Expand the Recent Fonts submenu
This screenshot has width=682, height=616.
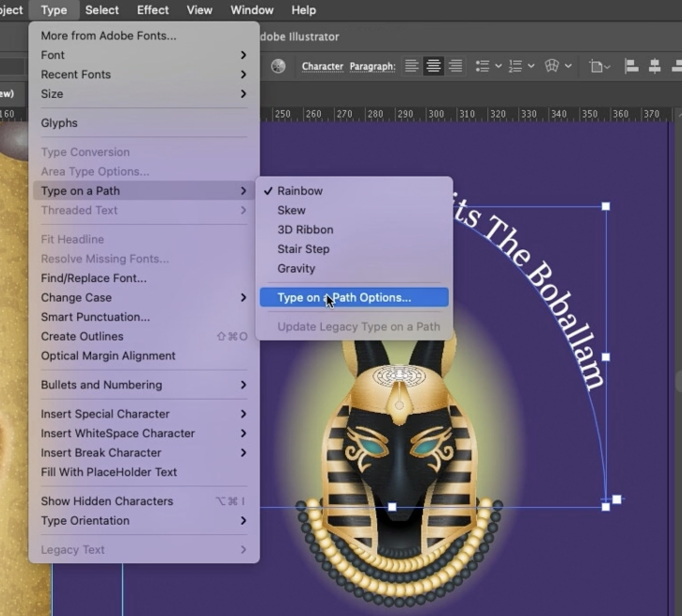point(144,74)
